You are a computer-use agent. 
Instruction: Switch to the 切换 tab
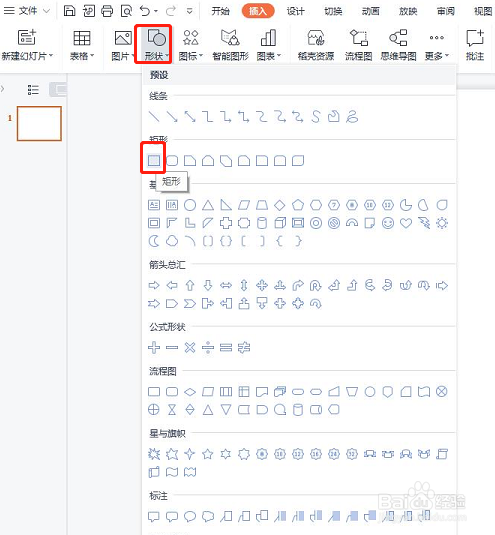pyautogui.click(x=333, y=11)
